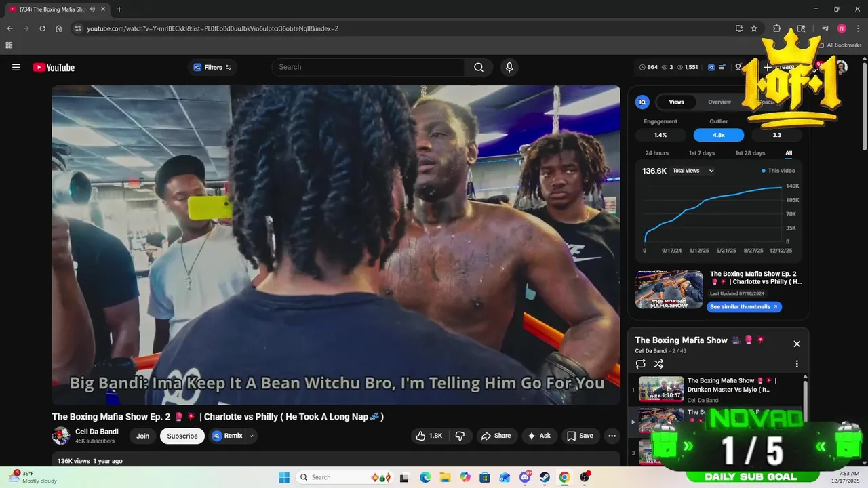Select the Engagement 1.4% pill

pyautogui.click(x=660, y=135)
